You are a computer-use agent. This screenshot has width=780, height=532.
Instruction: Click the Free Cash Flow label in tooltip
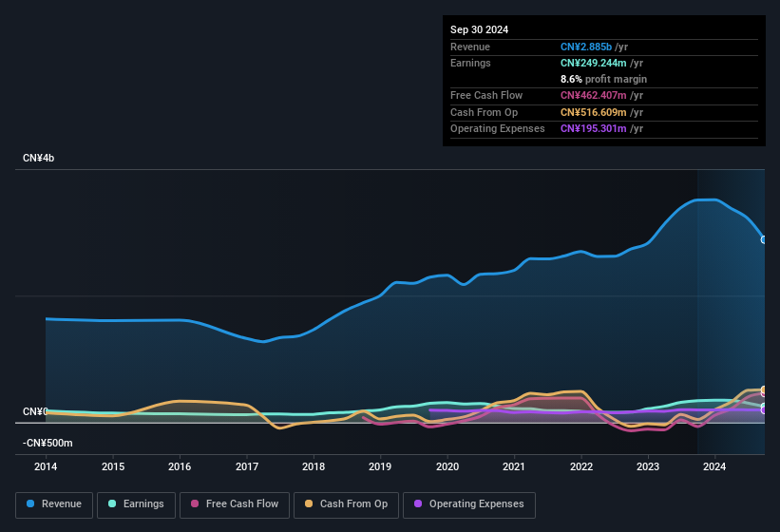(486, 95)
